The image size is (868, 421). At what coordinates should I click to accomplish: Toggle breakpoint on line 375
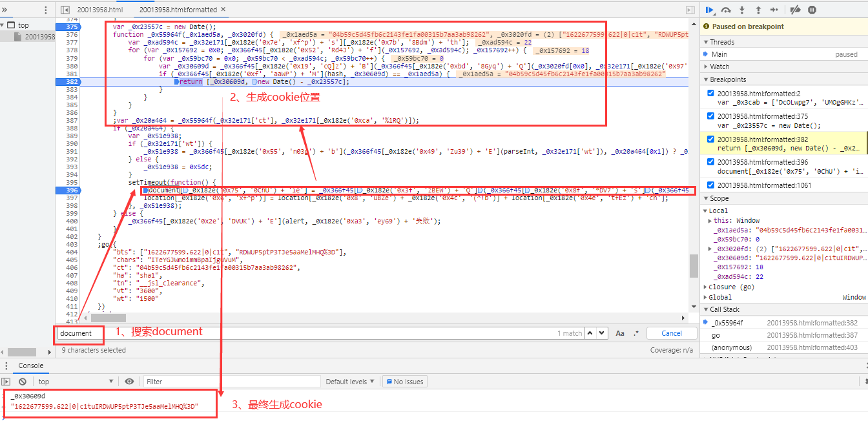(x=70, y=27)
